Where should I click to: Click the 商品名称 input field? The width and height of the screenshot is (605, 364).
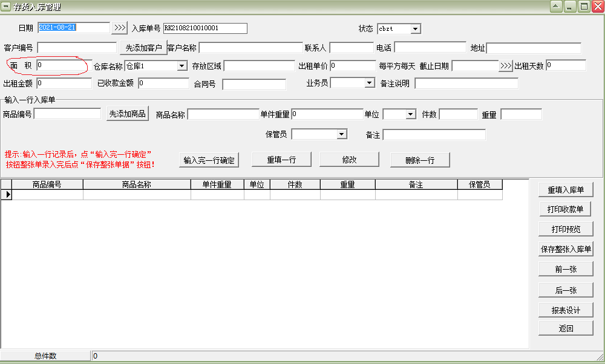tap(223, 114)
